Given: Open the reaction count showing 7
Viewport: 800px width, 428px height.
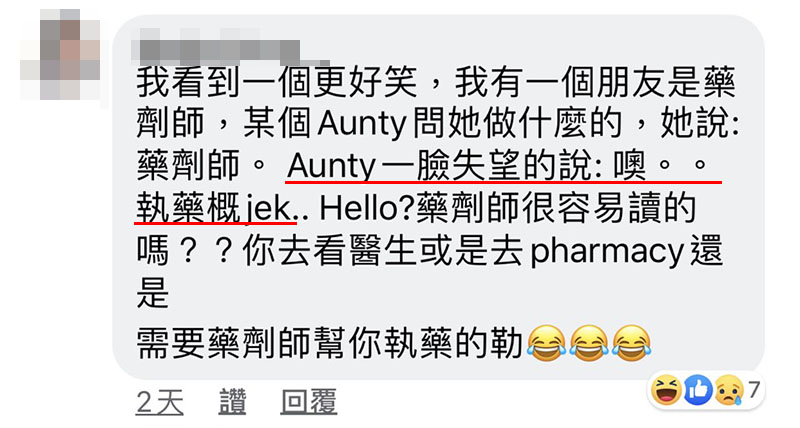Looking at the screenshot, I should (x=754, y=390).
